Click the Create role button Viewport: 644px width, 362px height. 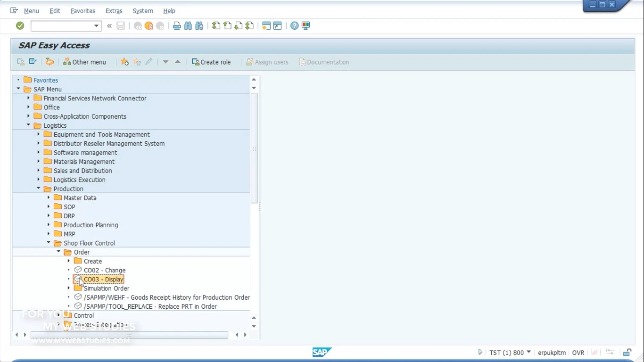211,62
